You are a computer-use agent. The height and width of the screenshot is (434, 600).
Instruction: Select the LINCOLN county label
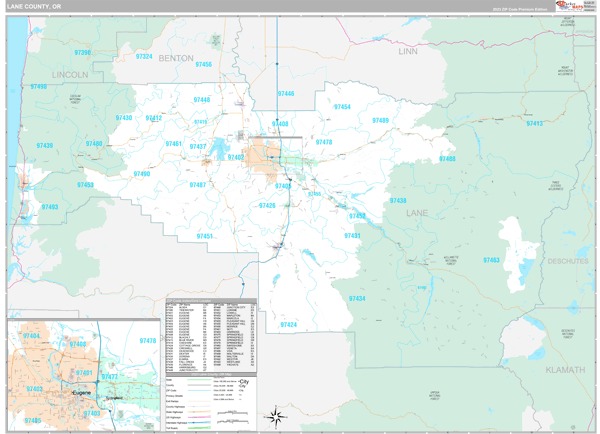coord(70,75)
